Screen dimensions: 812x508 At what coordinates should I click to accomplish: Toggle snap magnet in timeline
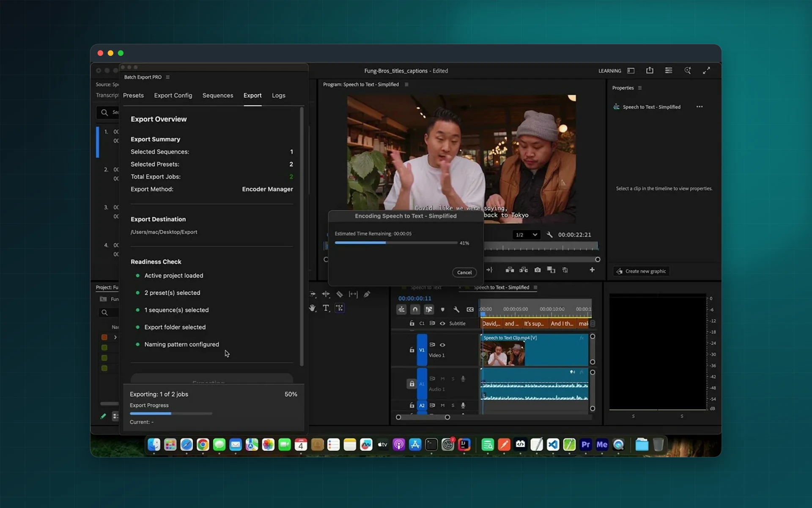(415, 309)
